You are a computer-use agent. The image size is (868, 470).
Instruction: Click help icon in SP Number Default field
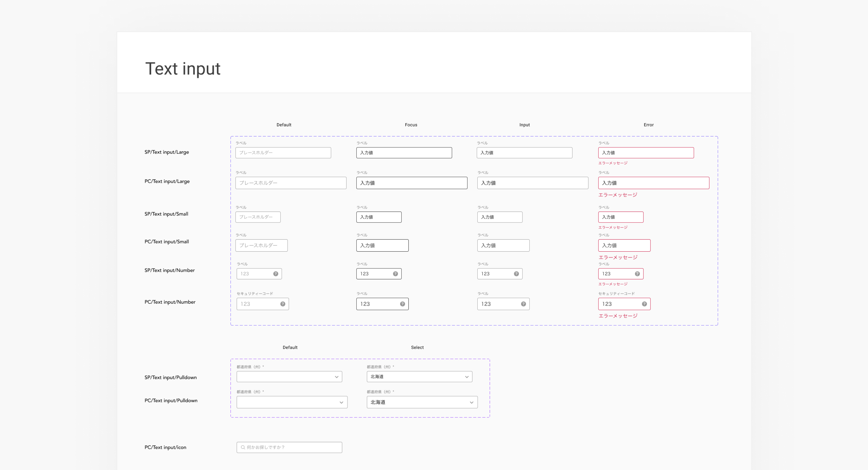[x=276, y=274]
